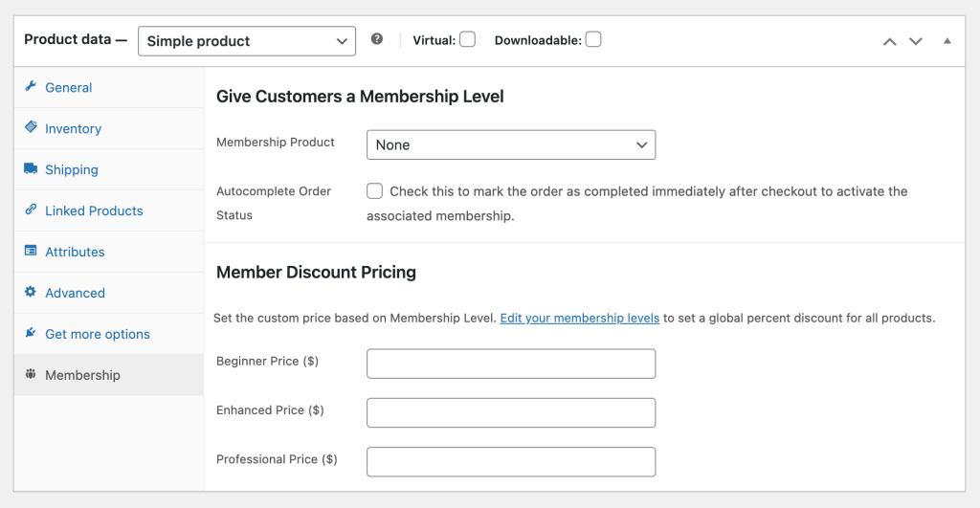Open the Simple product type dropdown

247,41
